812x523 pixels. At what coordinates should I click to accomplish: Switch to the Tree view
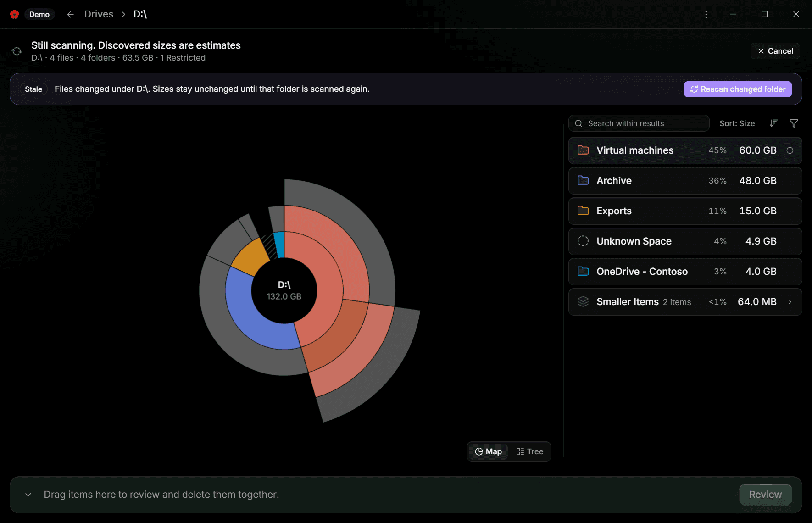[x=530, y=451]
